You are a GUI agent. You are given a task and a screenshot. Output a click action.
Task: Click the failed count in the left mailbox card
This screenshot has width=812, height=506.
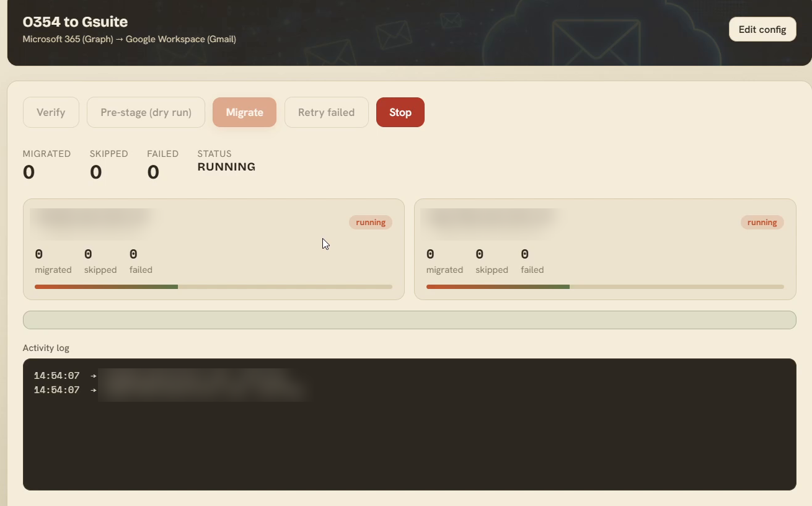point(133,254)
